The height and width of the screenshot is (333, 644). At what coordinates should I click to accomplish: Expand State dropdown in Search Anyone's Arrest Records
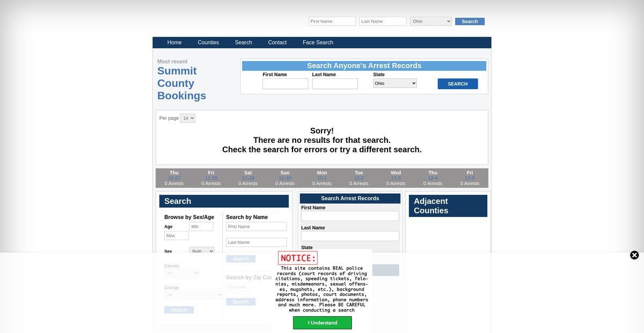click(395, 84)
